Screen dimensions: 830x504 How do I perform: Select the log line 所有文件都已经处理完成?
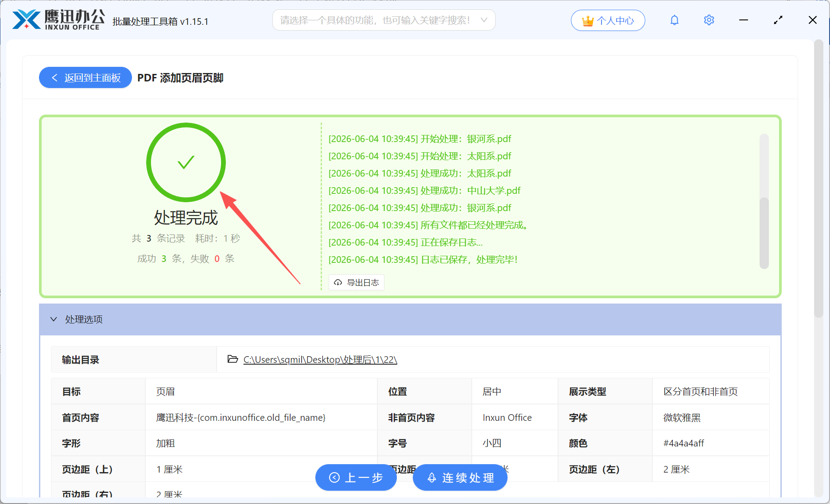(x=428, y=225)
